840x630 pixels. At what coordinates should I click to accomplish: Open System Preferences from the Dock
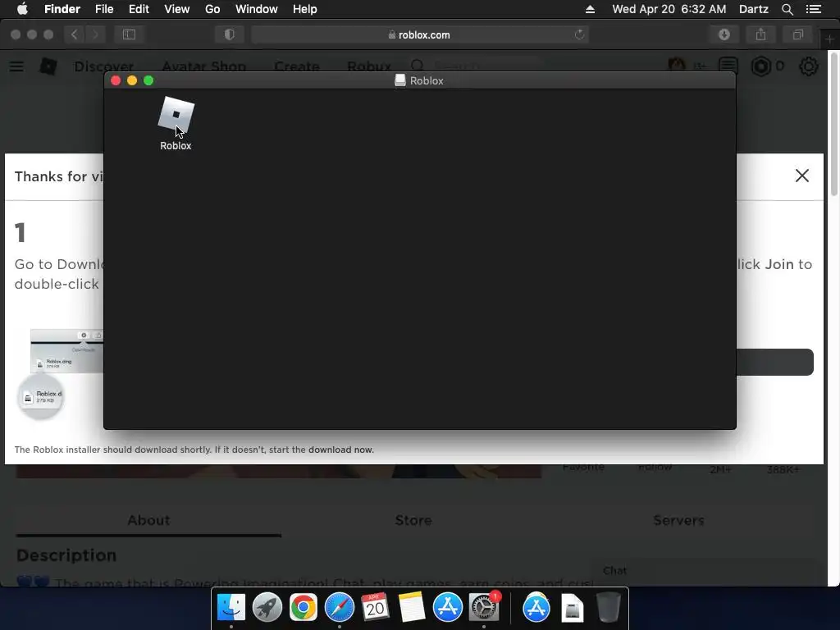(484, 608)
